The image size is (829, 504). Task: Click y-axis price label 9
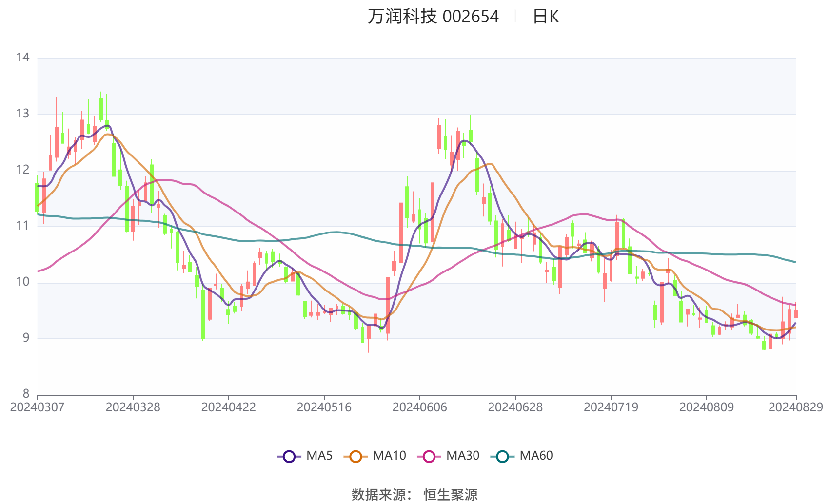click(x=26, y=338)
